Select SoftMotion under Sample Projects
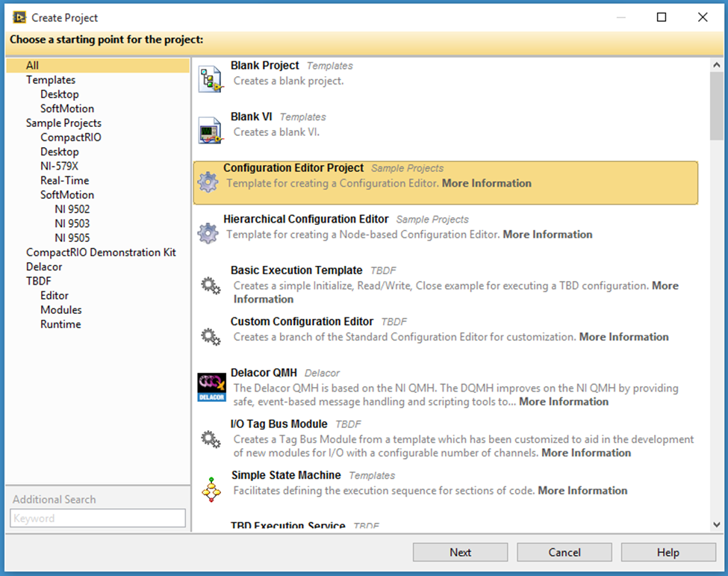The width and height of the screenshot is (728, 576). [67, 195]
